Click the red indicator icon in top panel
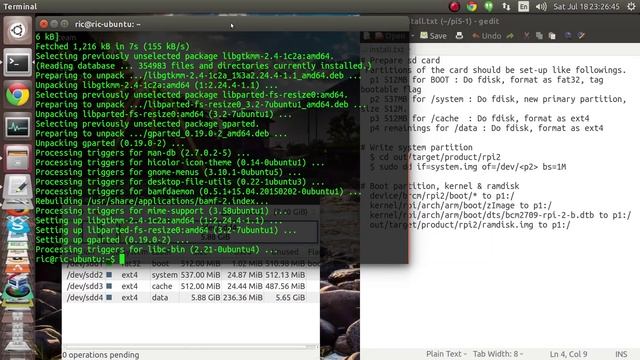 click(x=454, y=6)
